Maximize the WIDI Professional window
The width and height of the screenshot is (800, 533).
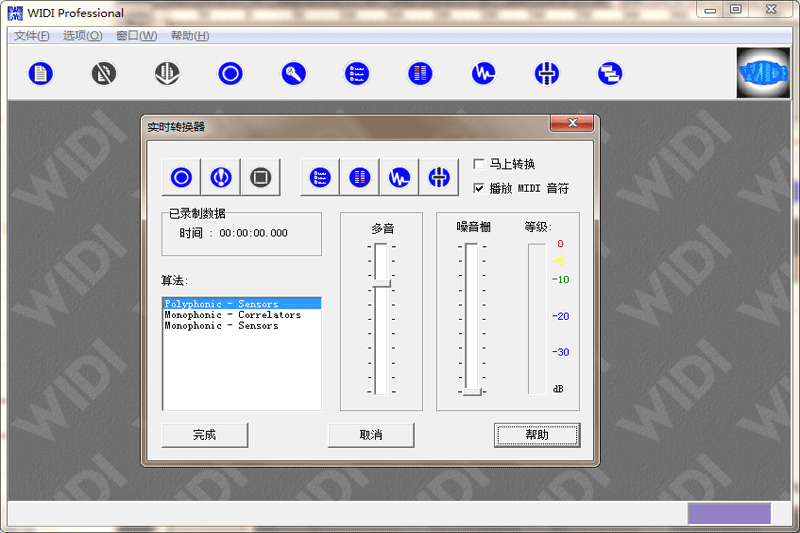tap(736, 10)
